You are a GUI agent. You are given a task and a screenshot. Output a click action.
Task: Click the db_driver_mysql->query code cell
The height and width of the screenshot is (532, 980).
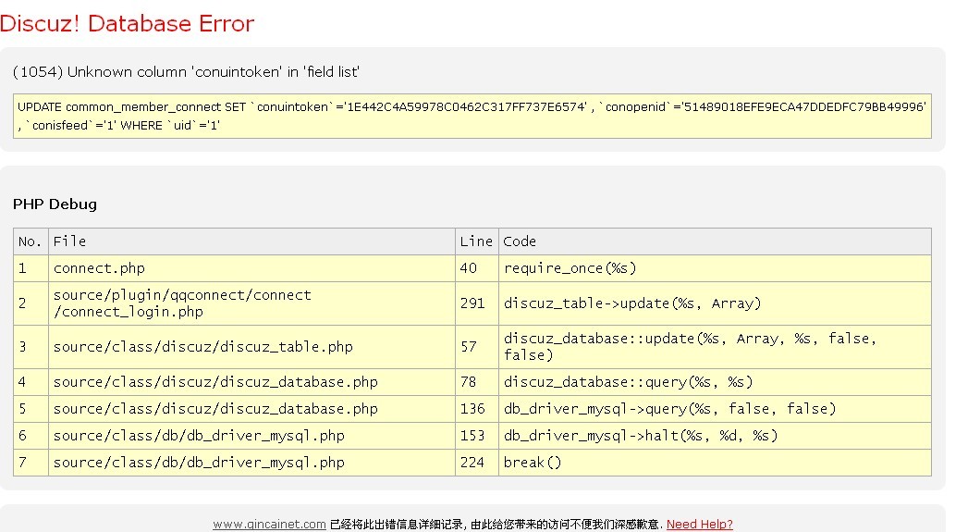pos(715,409)
